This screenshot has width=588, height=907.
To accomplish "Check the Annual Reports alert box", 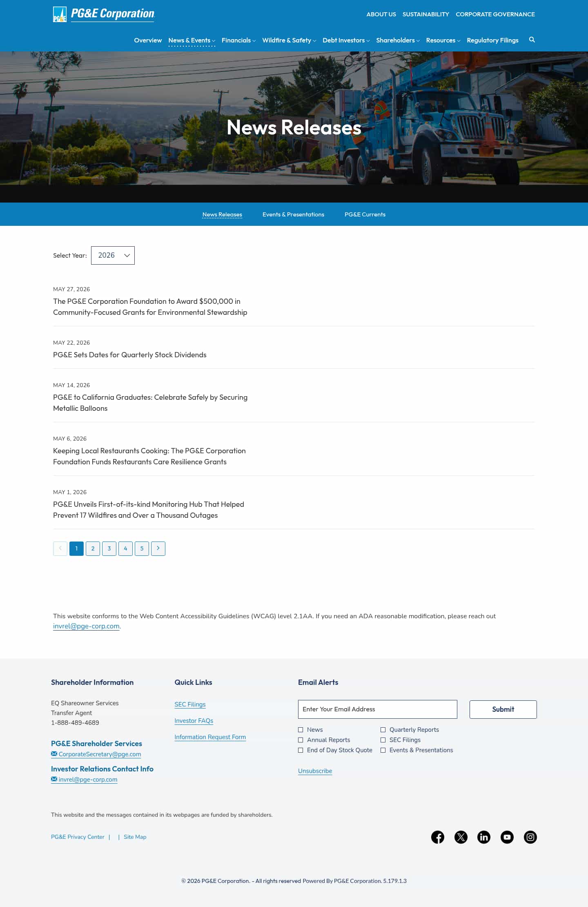I will [x=301, y=740].
